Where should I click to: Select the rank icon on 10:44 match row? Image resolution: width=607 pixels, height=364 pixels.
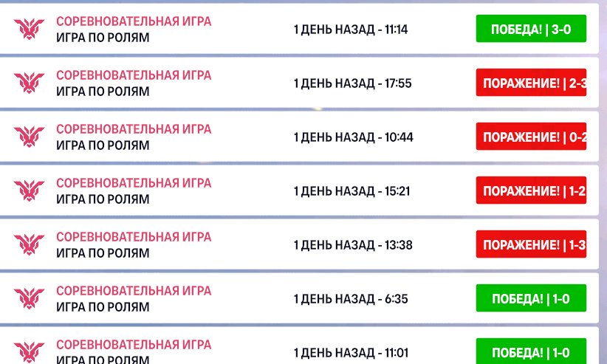[x=29, y=137]
